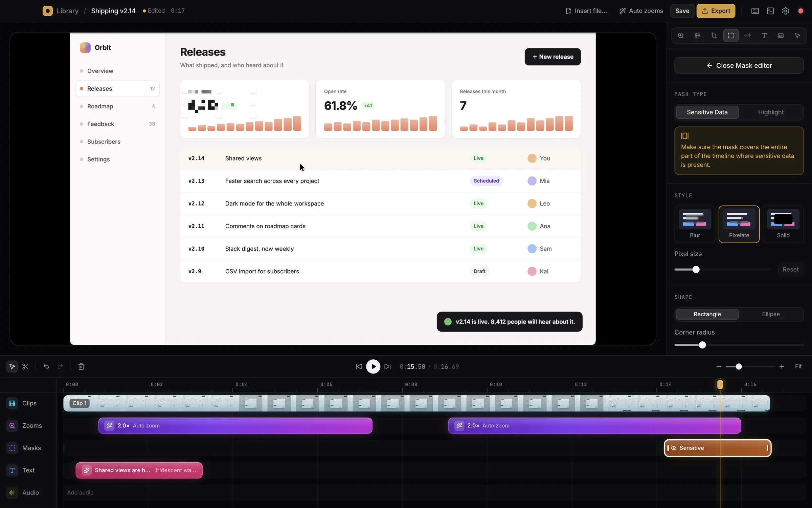
Task: Select the Sensitive mask clip on timeline
Action: click(718, 448)
